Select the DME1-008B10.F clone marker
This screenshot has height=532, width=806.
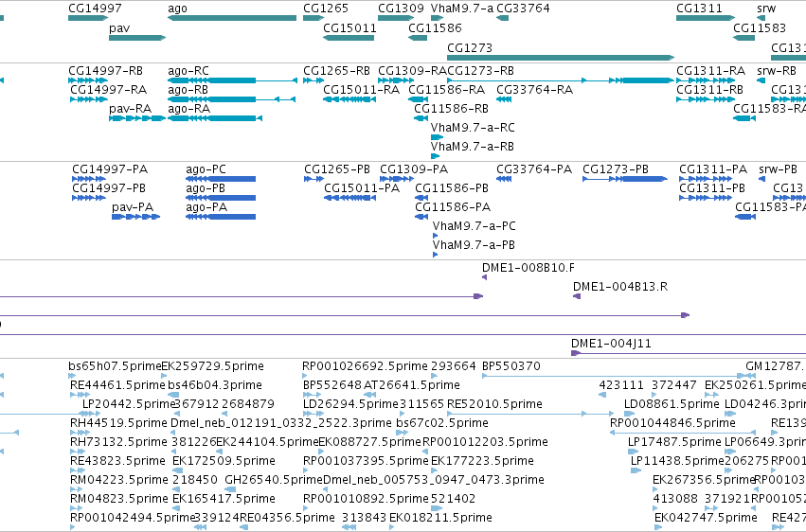pos(484,277)
